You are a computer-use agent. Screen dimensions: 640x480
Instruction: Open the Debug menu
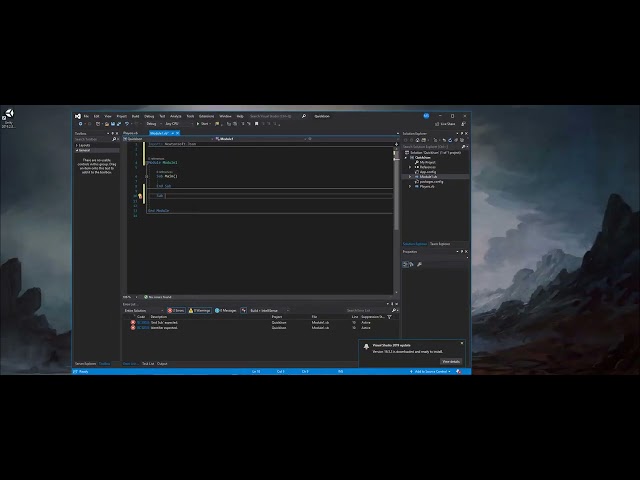tap(149, 116)
